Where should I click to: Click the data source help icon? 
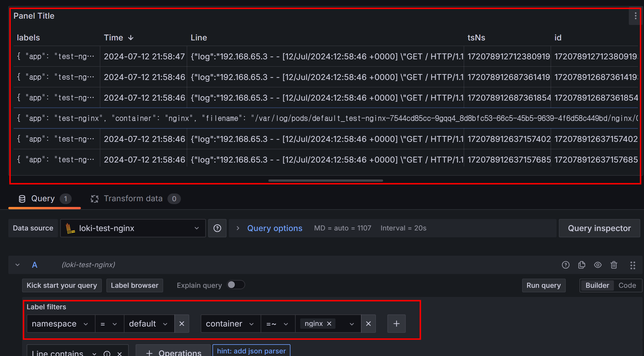point(217,228)
